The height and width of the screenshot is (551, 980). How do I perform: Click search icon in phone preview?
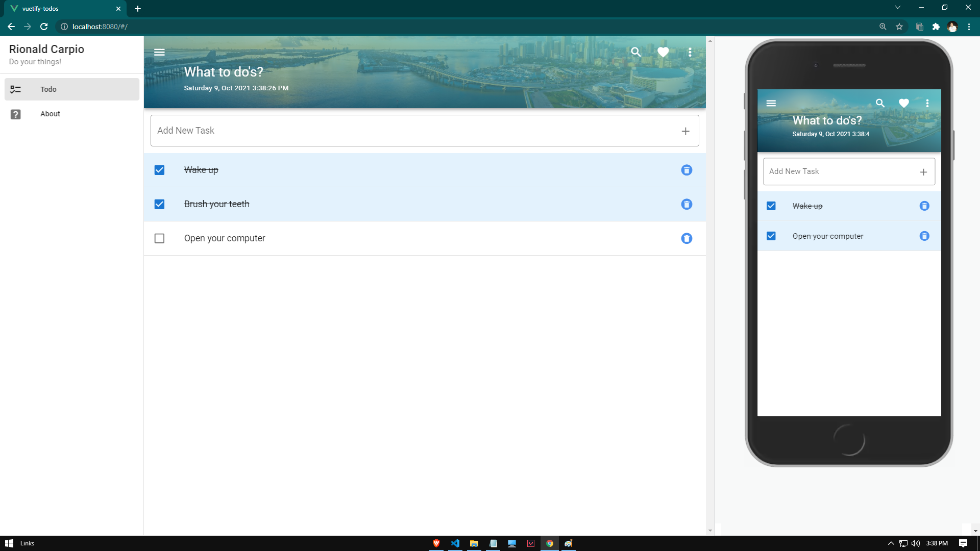click(x=880, y=103)
